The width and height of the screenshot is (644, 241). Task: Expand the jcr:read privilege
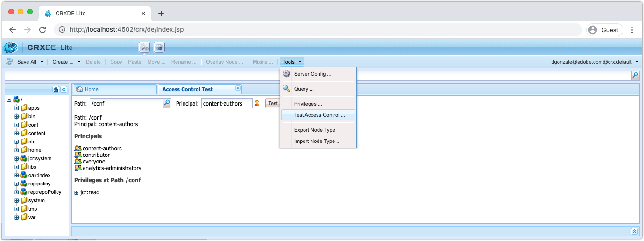coord(77,192)
